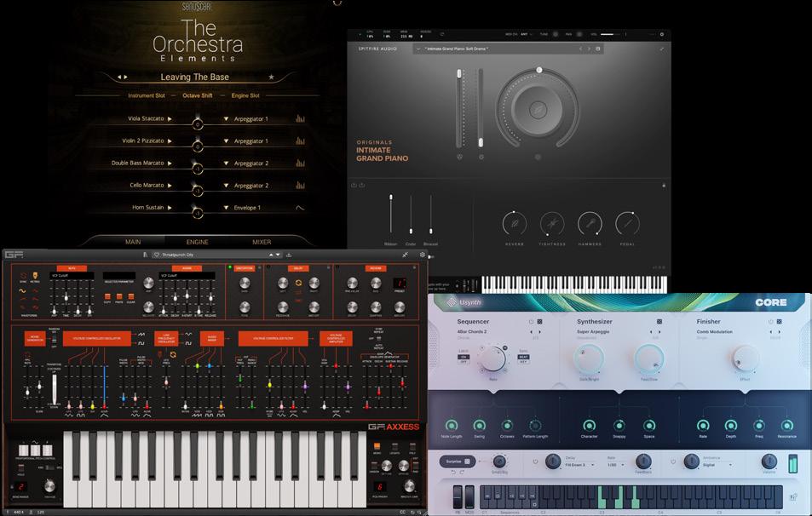Randomize the Usynth Sequencer with dice icon
This screenshot has width=812, height=516.
point(539,321)
